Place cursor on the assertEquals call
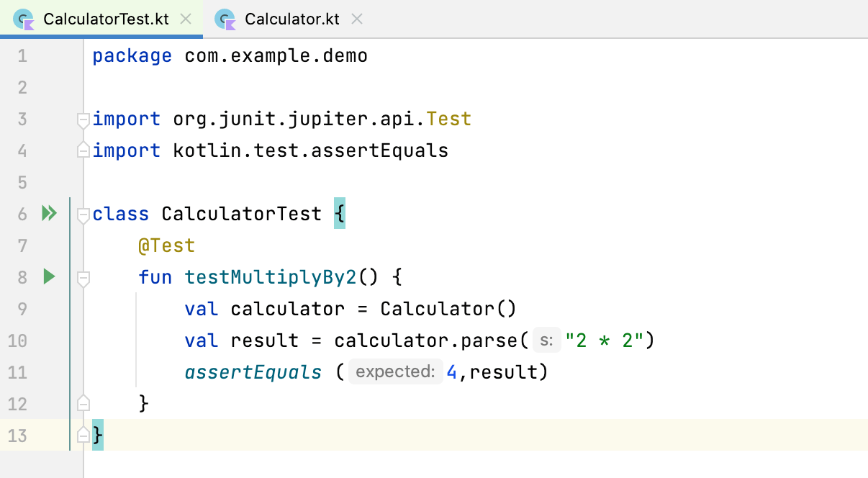This screenshot has height=478, width=868. 253,371
